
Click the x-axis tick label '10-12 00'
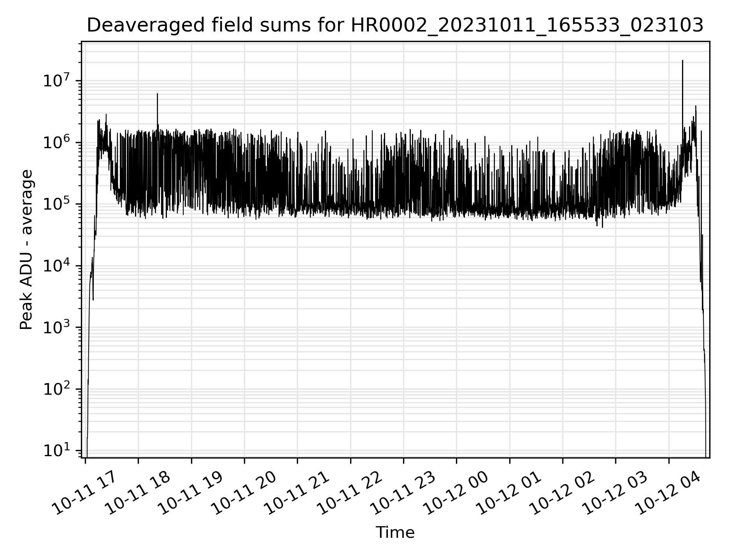pyautogui.click(x=456, y=492)
